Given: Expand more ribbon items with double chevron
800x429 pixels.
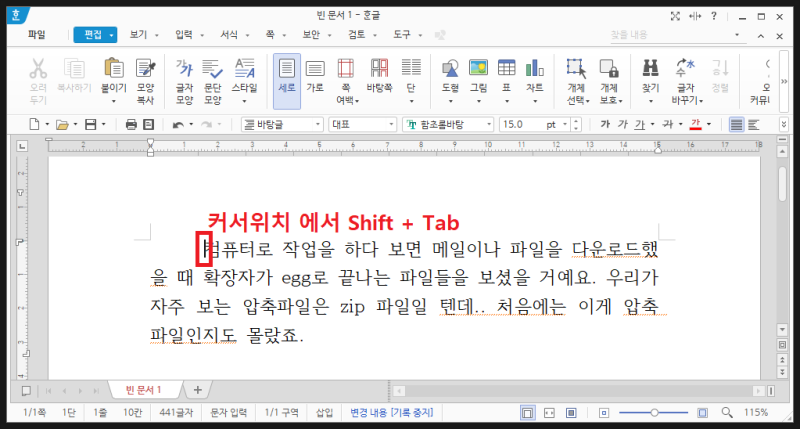Looking at the screenshot, I should [x=784, y=81].
